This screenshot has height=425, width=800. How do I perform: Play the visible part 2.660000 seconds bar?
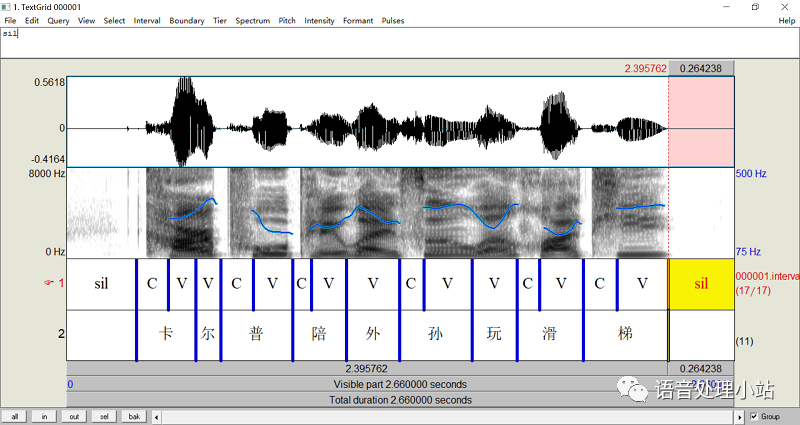click(400, 384)
